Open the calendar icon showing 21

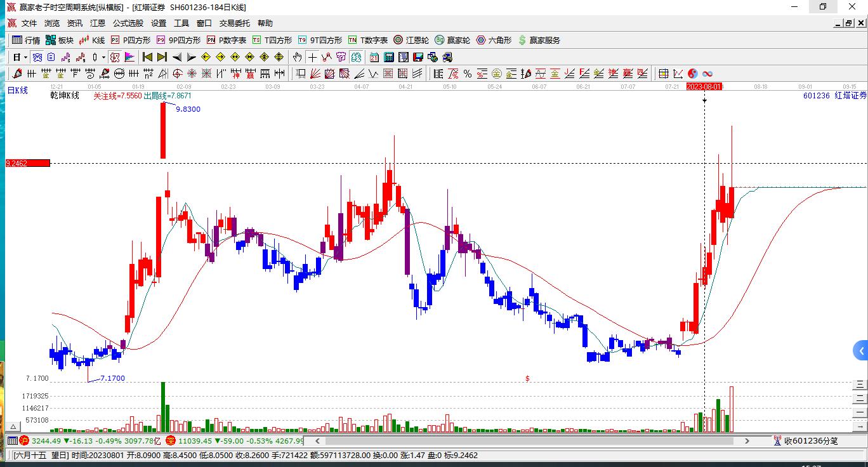374,57
